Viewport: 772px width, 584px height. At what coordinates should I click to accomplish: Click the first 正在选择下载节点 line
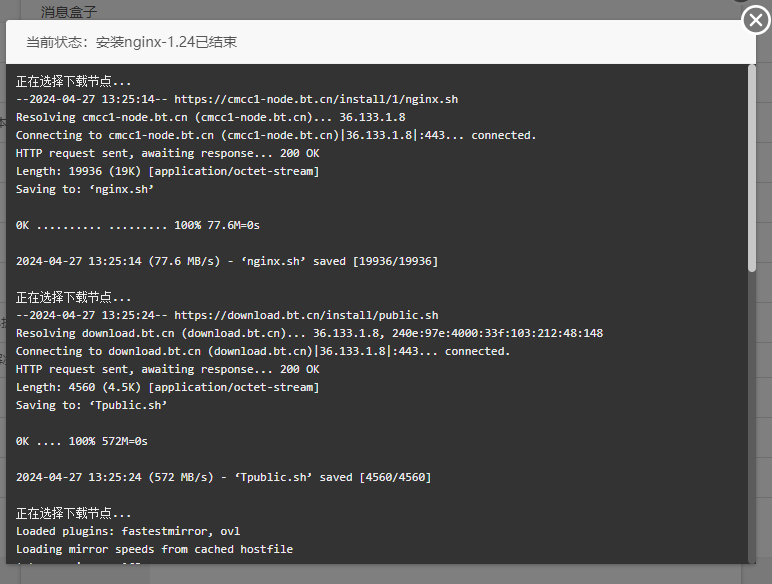pyautogui.click(x=73, y=81)
